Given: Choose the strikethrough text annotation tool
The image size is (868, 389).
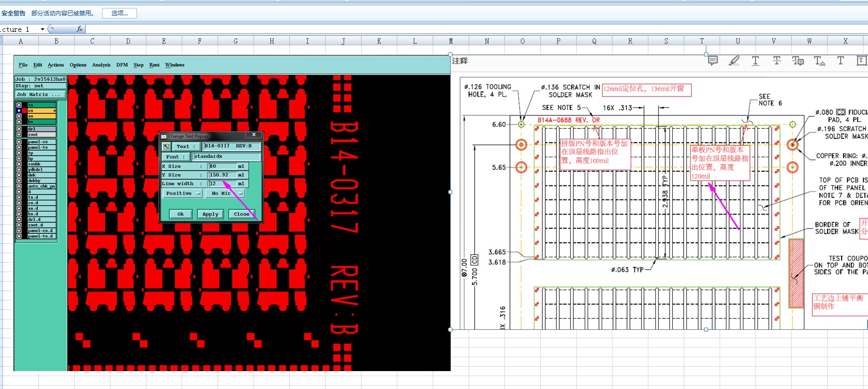Looking at the screenshot, I should pyautogui.click(x=777, y=61).
